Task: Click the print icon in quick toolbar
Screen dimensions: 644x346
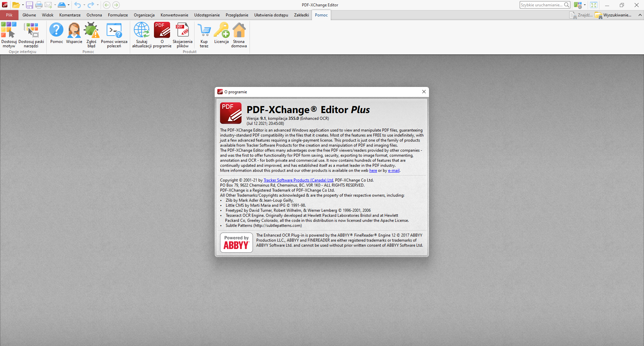Action: [x=39, y=5]
